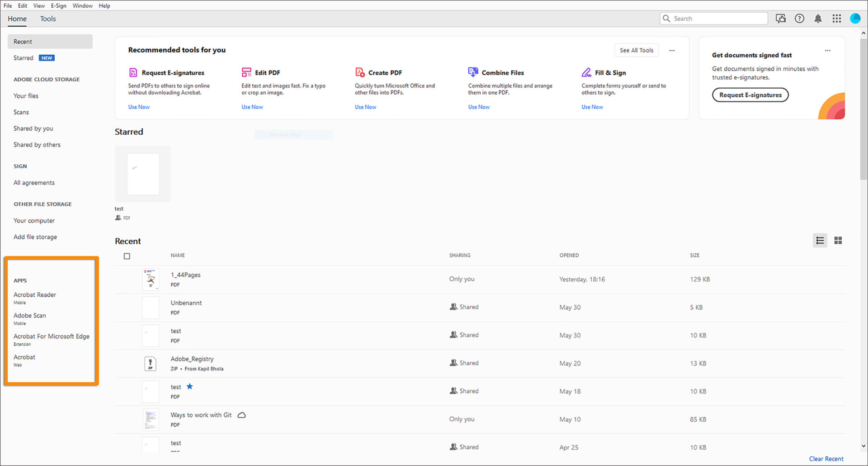Switch to the Tools tab
Screen dimensions: 868x466
click(48, 19)
